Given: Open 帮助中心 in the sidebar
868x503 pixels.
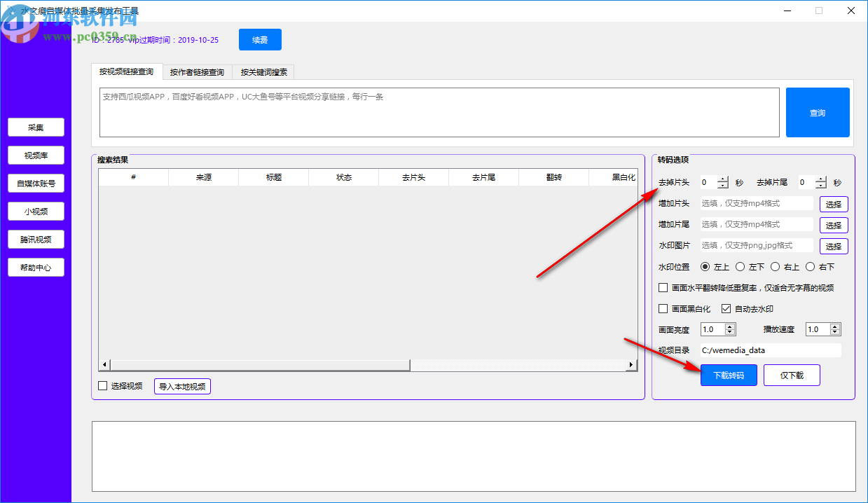Looking at the screenshot, I should [x=36, y=268].
